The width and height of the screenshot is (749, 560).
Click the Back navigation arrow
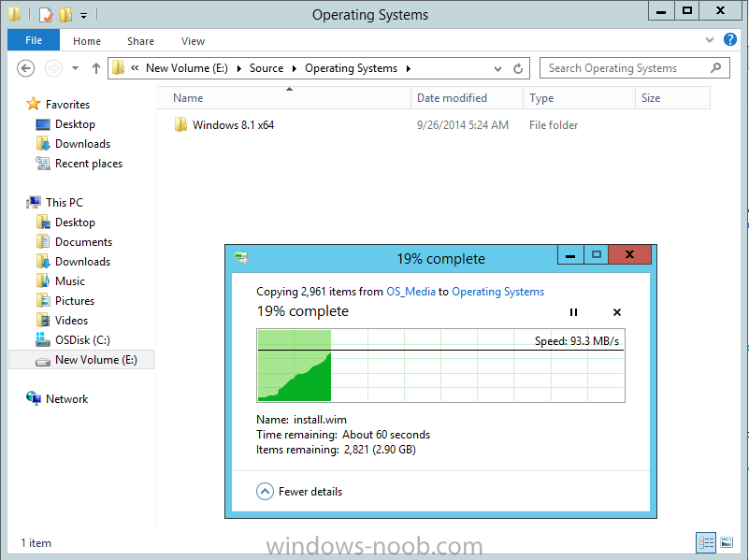pos(26,68)
